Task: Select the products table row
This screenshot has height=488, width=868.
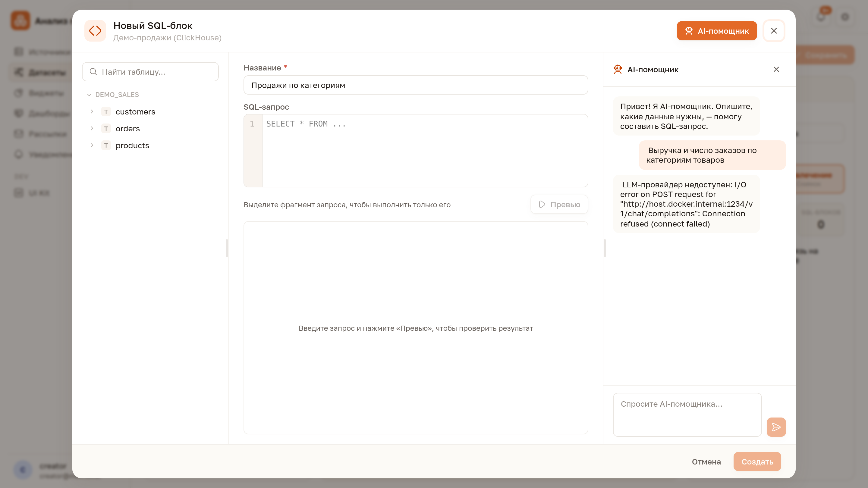Action: point(150,145)
